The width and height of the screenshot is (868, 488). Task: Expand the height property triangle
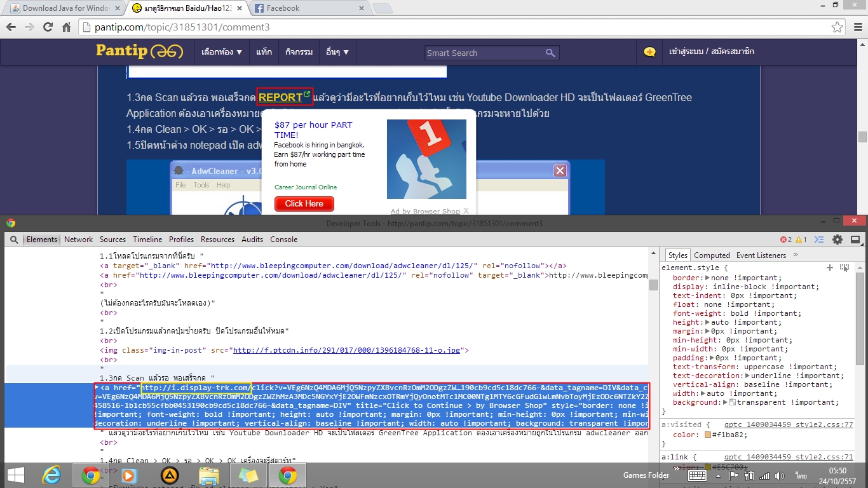(x=708, y=322)
